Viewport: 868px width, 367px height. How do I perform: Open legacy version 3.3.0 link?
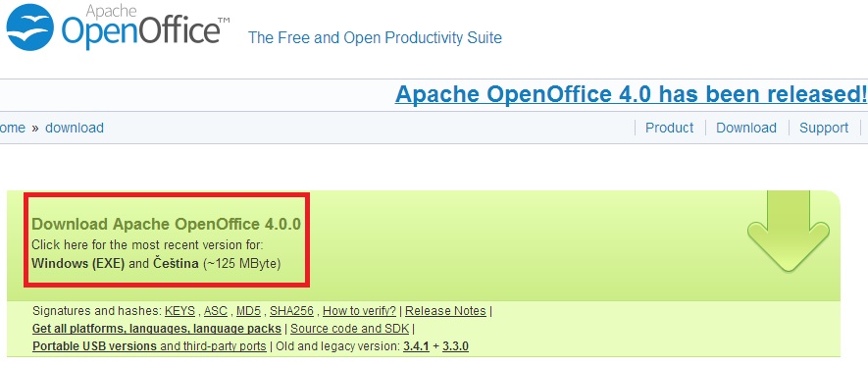[x=456, y=346]
